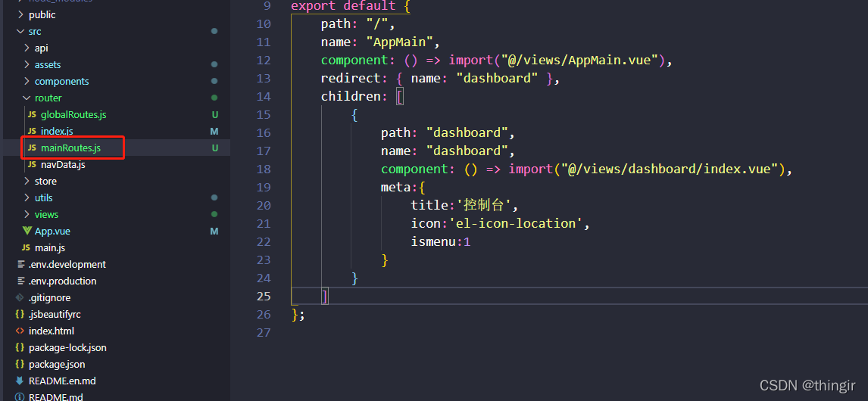This screenshot has height=401, width=868.
Task: Click the markdown icon of README.en.md
Action: click(20, 381)
